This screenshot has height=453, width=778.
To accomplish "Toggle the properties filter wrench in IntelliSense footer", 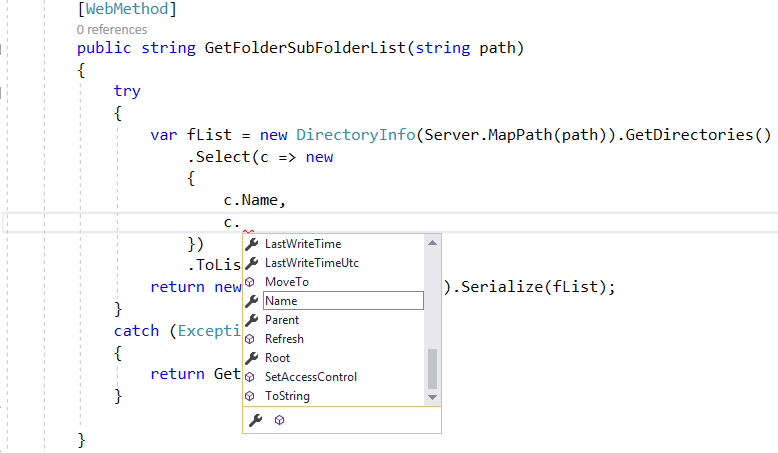I will point(255,420).
